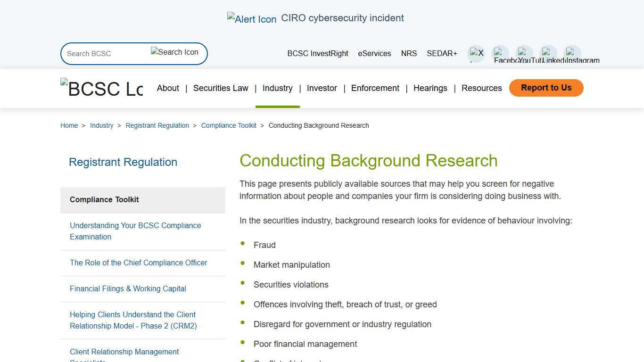
Task: Visit the BCSC InvestRight link
Action: [x=317, y=53]
